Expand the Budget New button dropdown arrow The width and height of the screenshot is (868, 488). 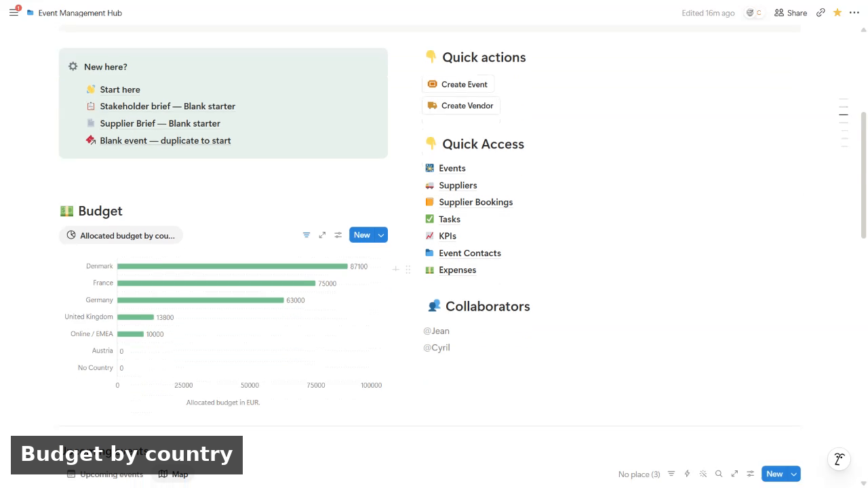[x=381, y=235]
